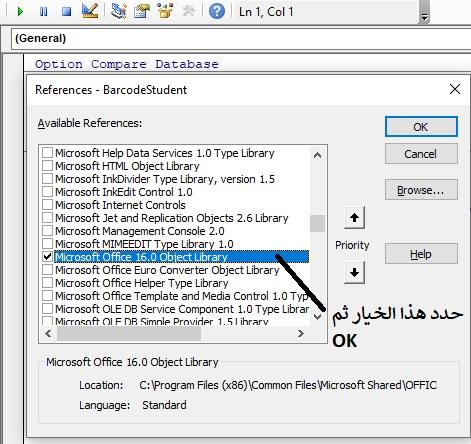Click the Cancel button in References dialog
The width and height of the screenshot is (471, 444).
coord(421,154)
